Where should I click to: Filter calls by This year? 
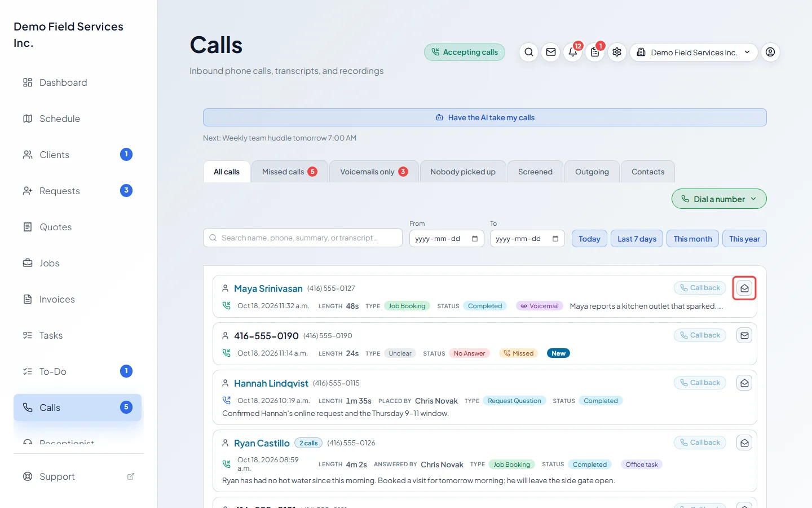(744, 239)
